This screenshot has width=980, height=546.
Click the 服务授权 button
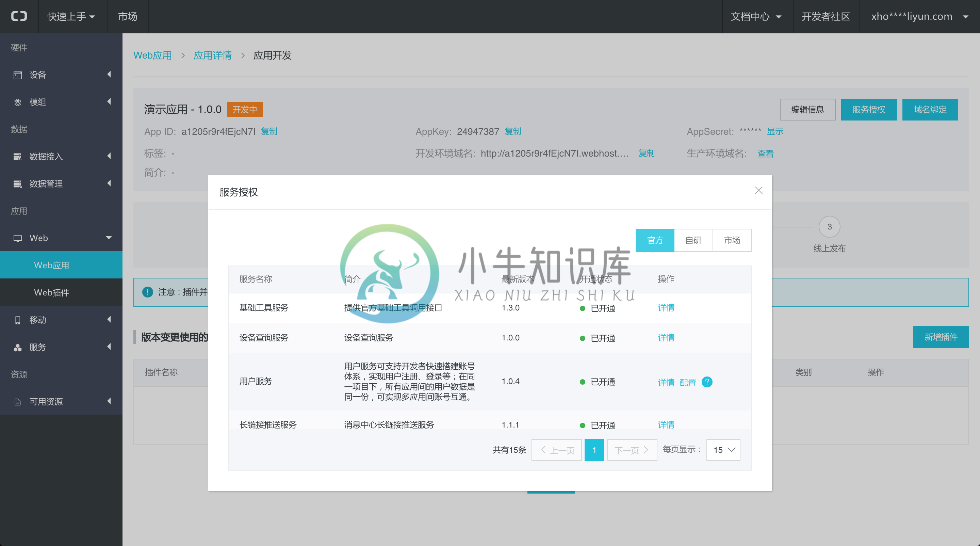869,110
